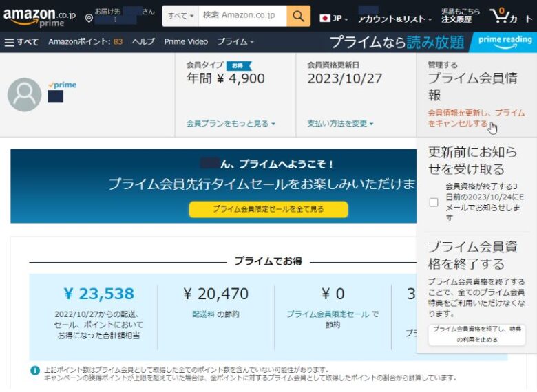Click 会員情報を更新し、プライムをキャンセルする link
The image size is (537, 392).
476,118
